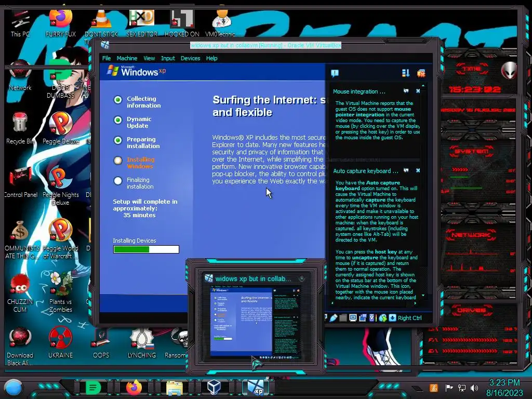
Task: Click the notification panel scroll-left arrow
Action: click(x=332, y=303)
